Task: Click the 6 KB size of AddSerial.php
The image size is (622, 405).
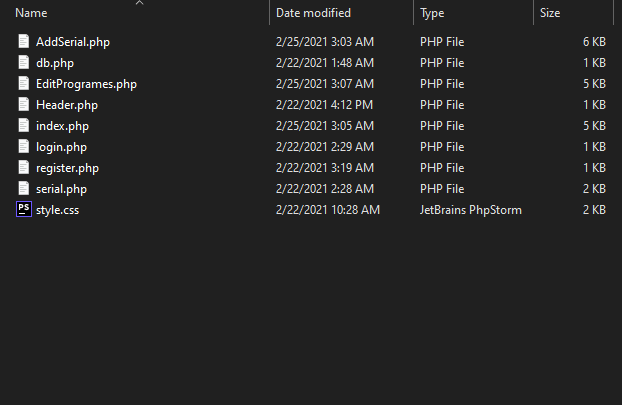Action: point(594,42)
